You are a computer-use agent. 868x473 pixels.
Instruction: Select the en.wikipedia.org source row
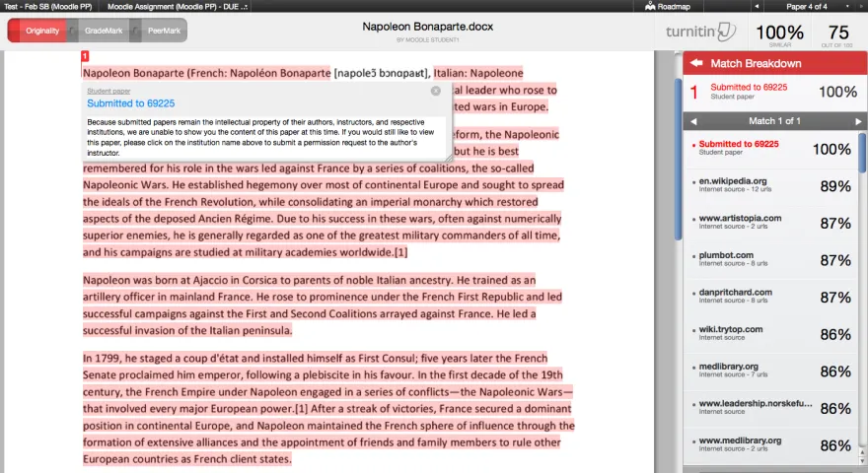[x=770, y=185]
